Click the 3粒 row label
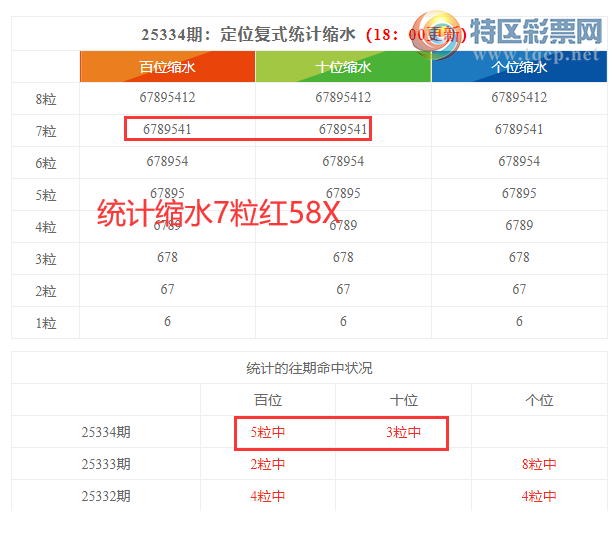 (x=46, y=258)
